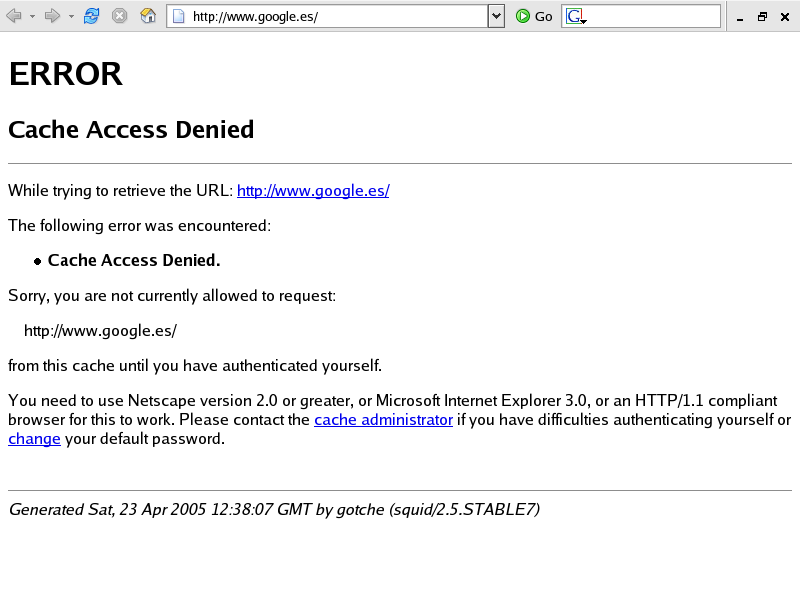The image size is (800, 600).
Task: Click the green Go button
Action: click(534, 16)
